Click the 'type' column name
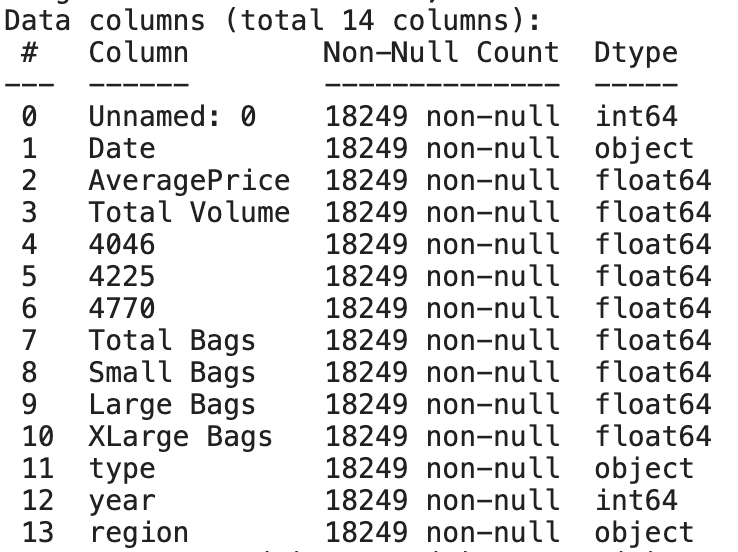The width and height of the screenshot is (738, 552). 121,469
